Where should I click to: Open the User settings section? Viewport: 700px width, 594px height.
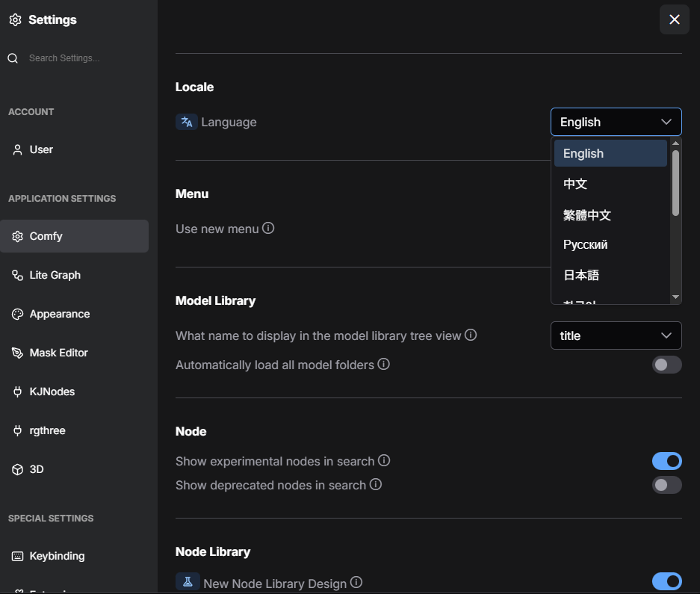click(74, 149)
